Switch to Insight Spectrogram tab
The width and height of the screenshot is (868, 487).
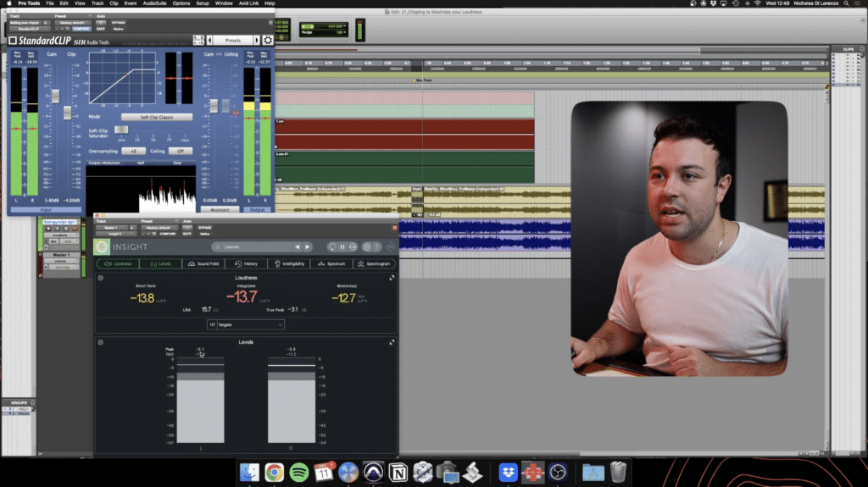[x=374, y=264]
